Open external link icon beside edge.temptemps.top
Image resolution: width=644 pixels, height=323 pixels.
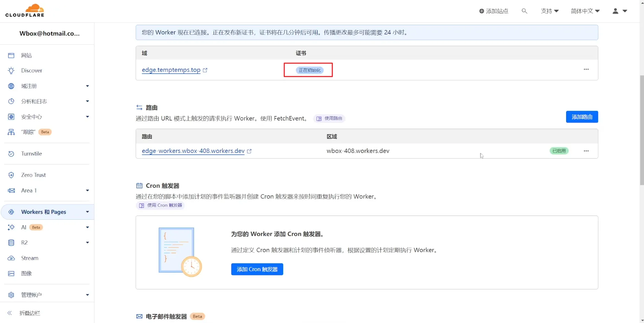205,70
